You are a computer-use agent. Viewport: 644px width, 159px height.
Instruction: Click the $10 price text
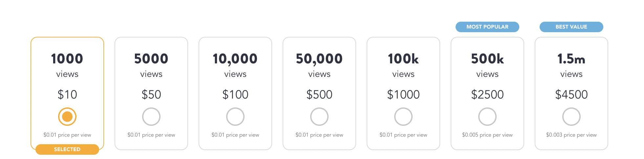[67, 95]
